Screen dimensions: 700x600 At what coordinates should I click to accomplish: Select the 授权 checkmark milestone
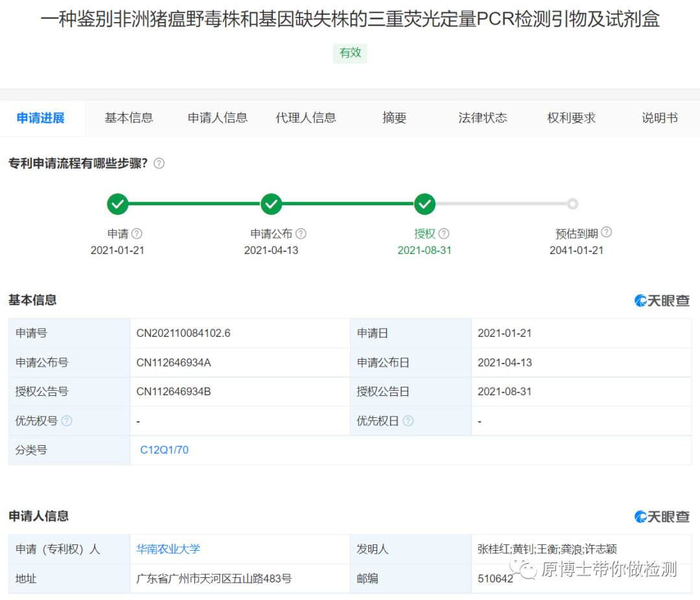click(425, 204)
